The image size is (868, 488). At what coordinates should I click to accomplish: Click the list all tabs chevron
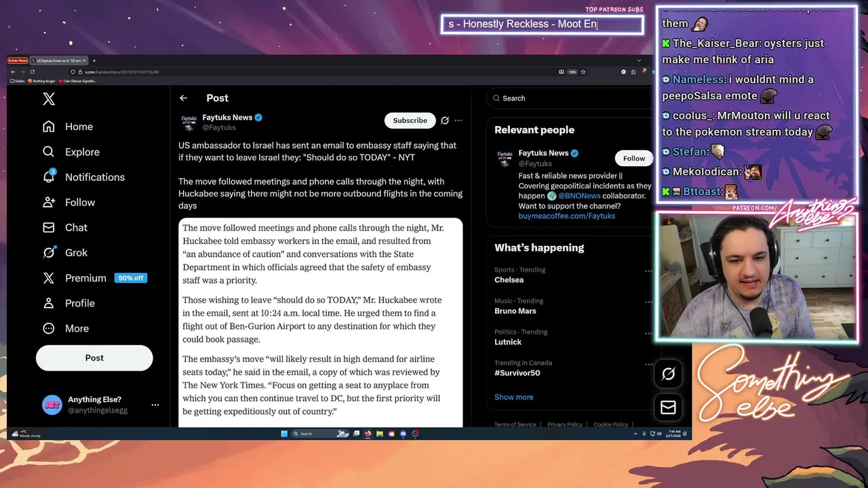tap(639, 61)
